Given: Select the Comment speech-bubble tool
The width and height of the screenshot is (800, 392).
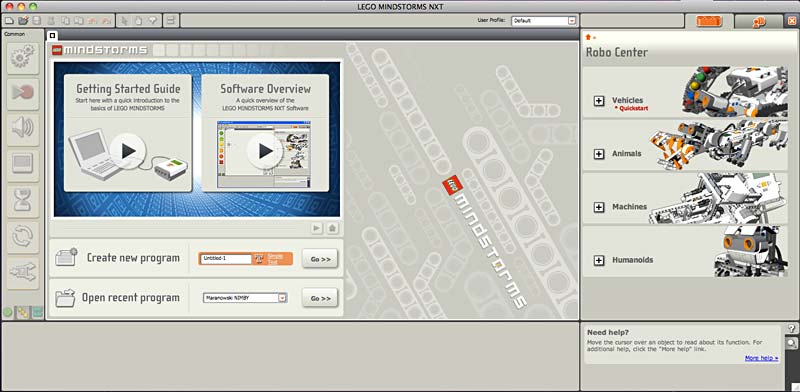Looking at the screenshot, I should point(152,21).
